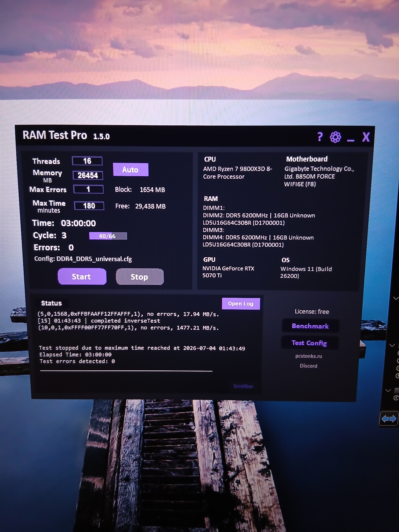Viewport: 399px width, 532px height.
Task: Expand middle chevron in right side panel
Action: click(x=392, y=345)
